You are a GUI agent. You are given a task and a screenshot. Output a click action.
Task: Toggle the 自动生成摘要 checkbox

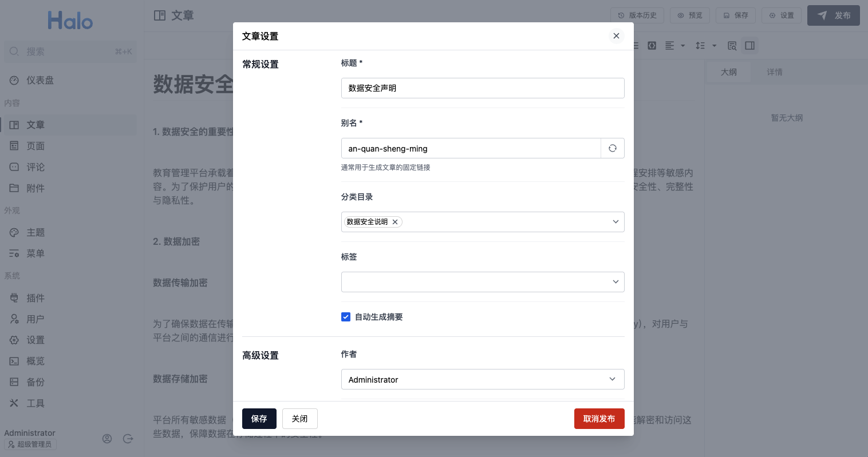click(346, 317)
